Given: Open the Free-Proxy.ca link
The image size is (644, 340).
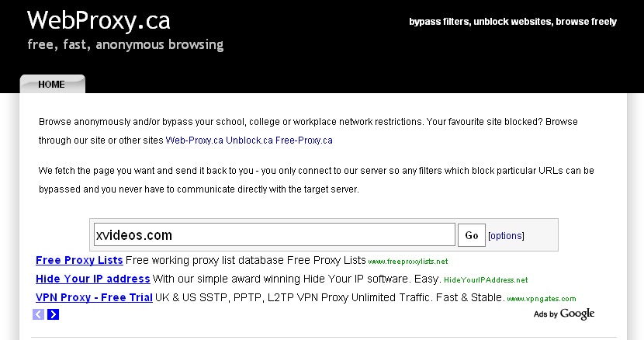Looking at the screenshot, I should (304, 141).
